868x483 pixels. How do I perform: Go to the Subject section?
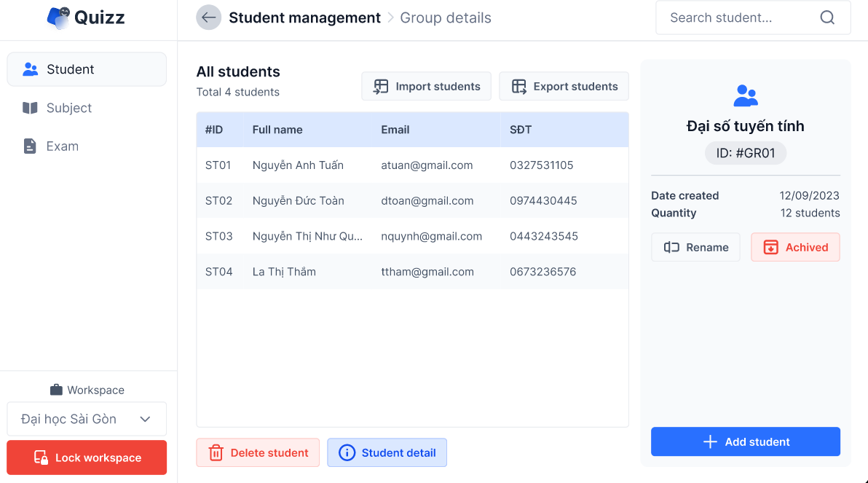[x=68, y=108]
